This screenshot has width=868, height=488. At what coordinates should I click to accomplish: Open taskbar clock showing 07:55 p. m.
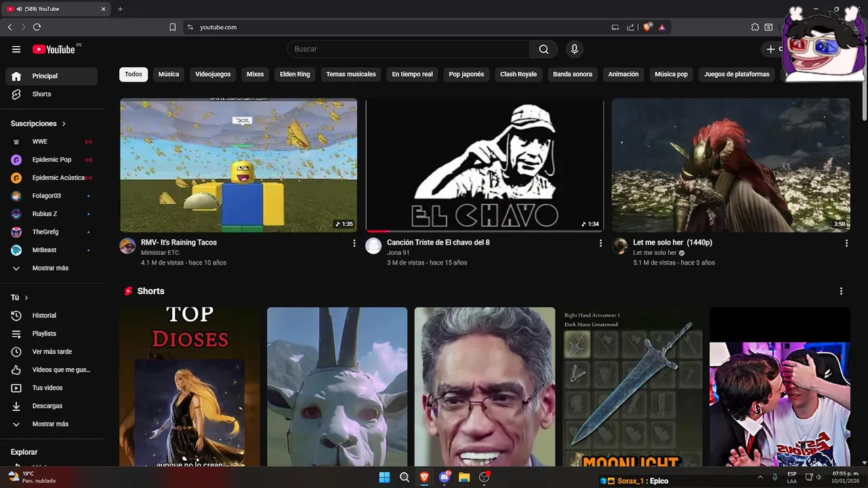[x=845, y=477]
